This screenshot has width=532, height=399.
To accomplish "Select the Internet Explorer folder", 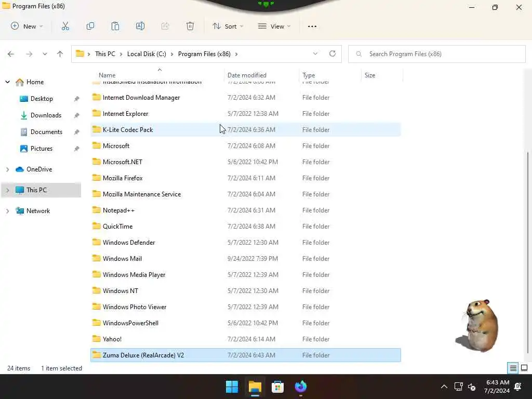I will click(x=246, y=114).
